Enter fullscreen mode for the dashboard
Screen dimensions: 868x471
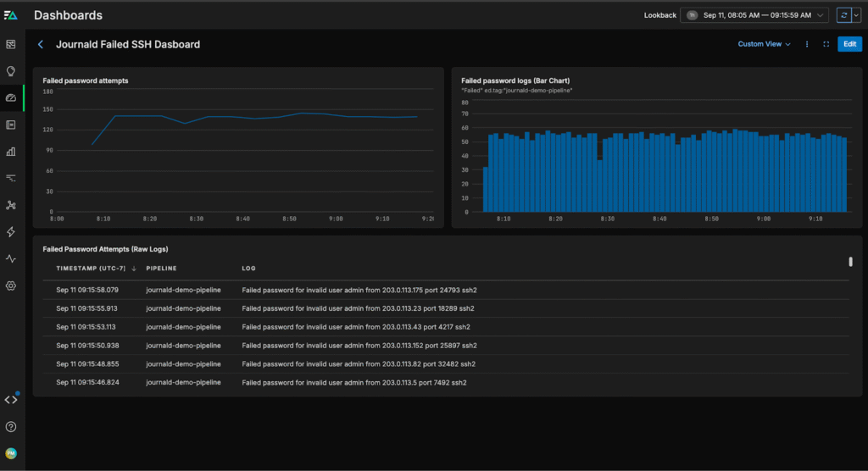point(826,44)
